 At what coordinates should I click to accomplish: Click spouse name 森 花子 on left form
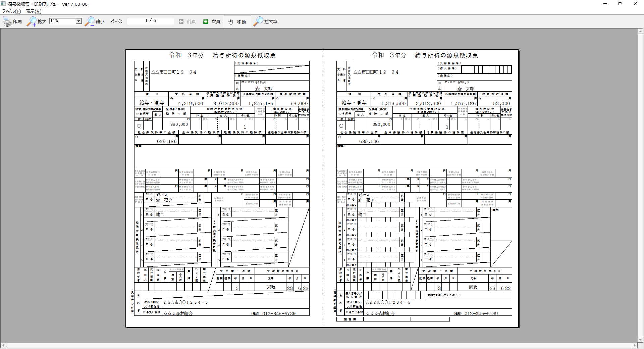tap(164, 200)
